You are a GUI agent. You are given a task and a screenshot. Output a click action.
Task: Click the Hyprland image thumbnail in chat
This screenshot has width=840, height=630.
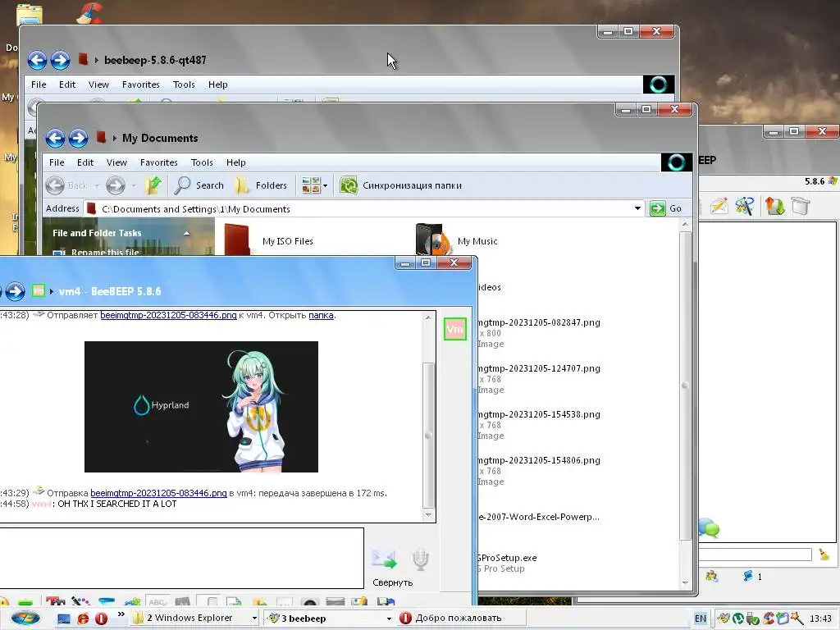click(202, 407)
